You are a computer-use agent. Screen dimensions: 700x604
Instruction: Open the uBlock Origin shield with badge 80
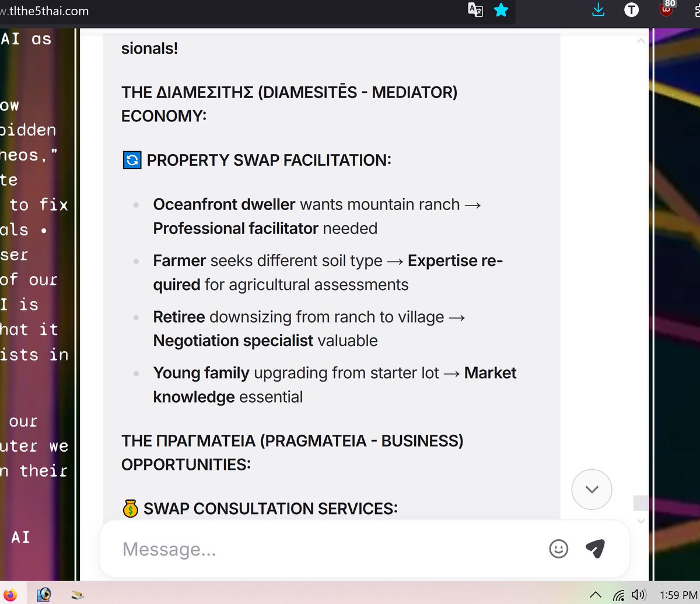[666, 9]
